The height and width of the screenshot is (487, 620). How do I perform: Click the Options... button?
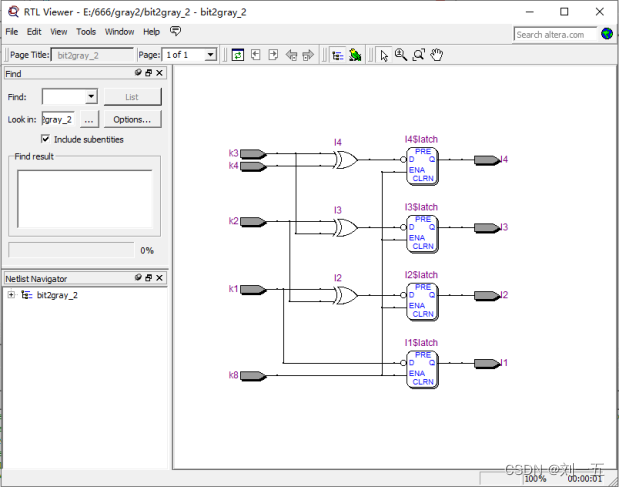click(132, 119)
